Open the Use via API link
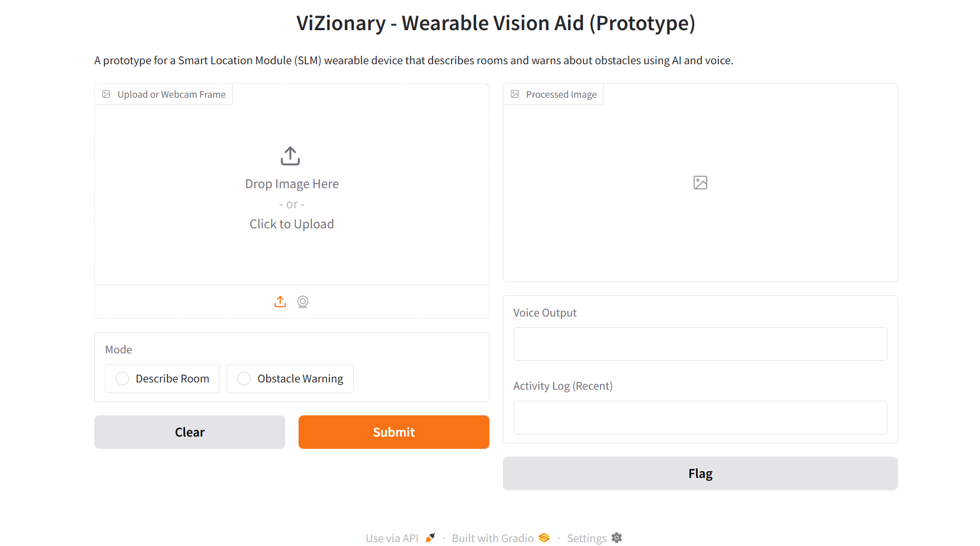 point(392,538)
